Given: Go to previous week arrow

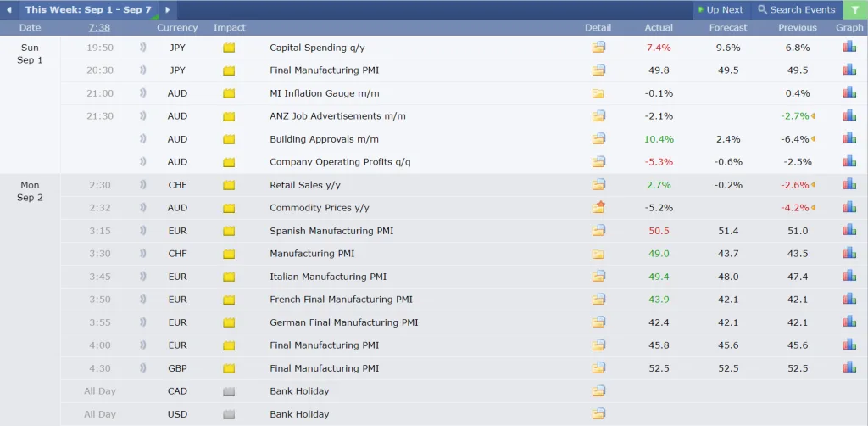Looking at the screenshot, I should click(x=10, y=10).
